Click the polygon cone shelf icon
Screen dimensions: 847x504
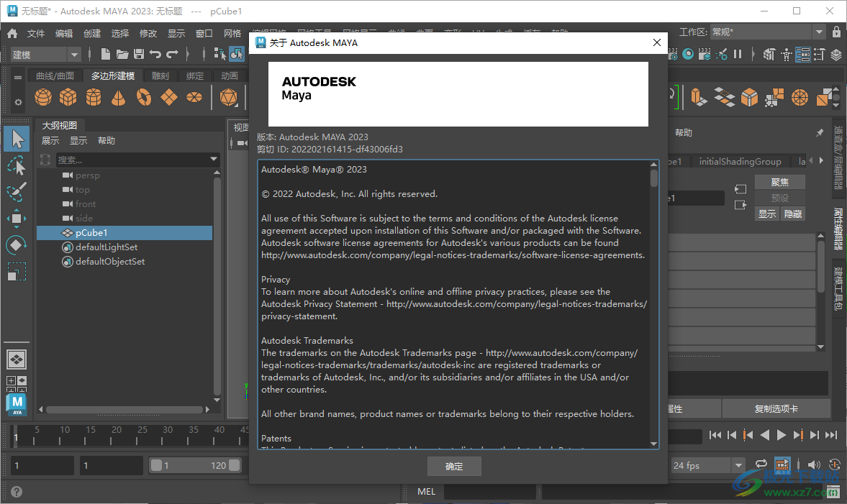coord(118,97)
